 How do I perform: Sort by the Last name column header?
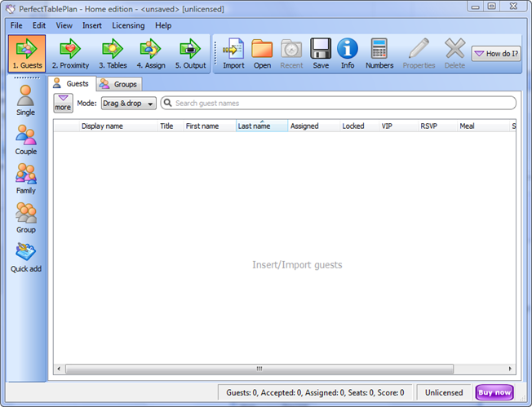[261, 126]
